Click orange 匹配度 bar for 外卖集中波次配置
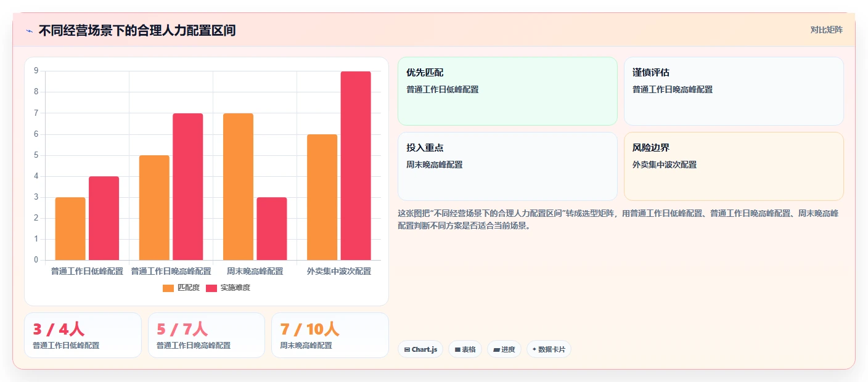This screenshot has height=382, width=868. (x=322, y=197)
